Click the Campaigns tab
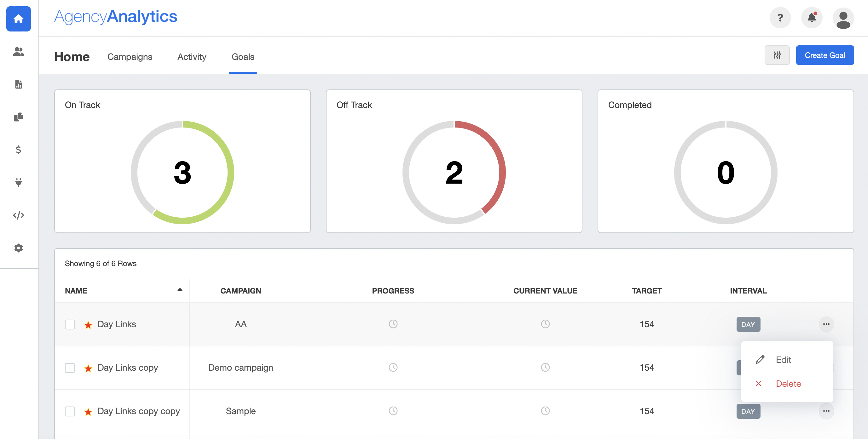The image size is (868, 439). coord(130,56)
